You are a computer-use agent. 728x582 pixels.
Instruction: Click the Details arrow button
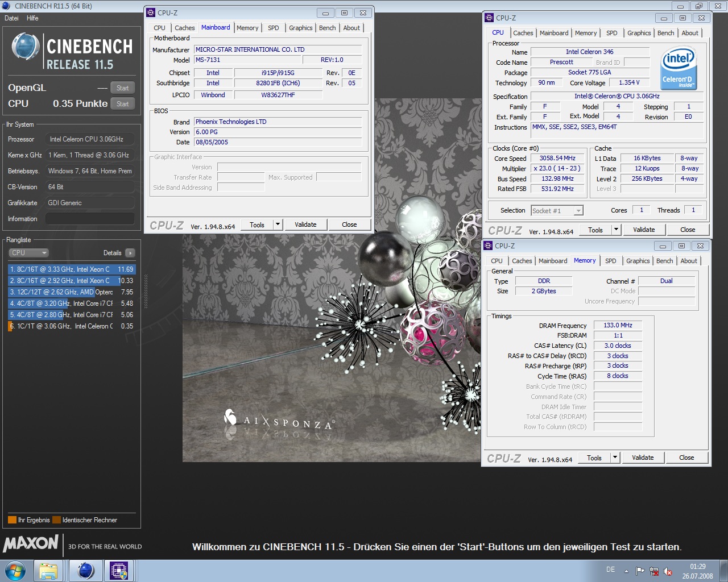click(130, 253)
